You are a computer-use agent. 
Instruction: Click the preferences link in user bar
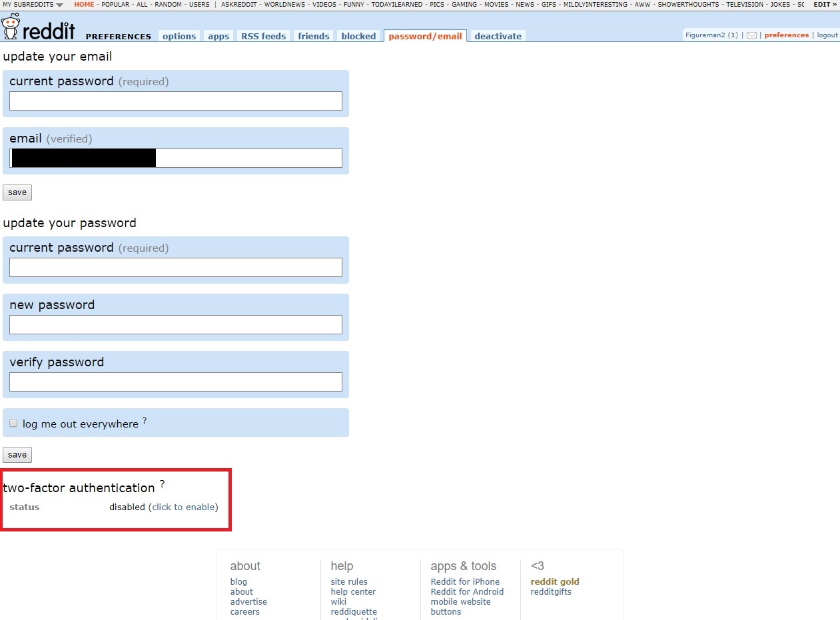click(787, 35)
